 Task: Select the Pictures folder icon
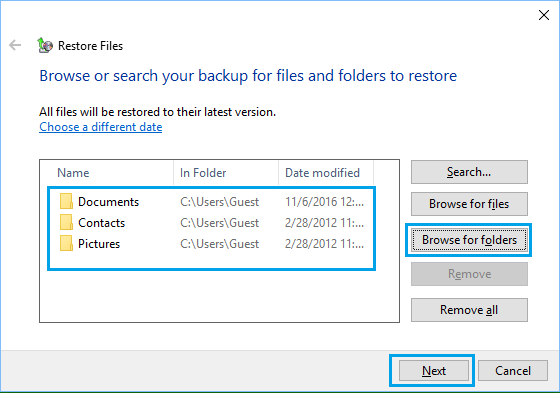[x=66, y=244]
